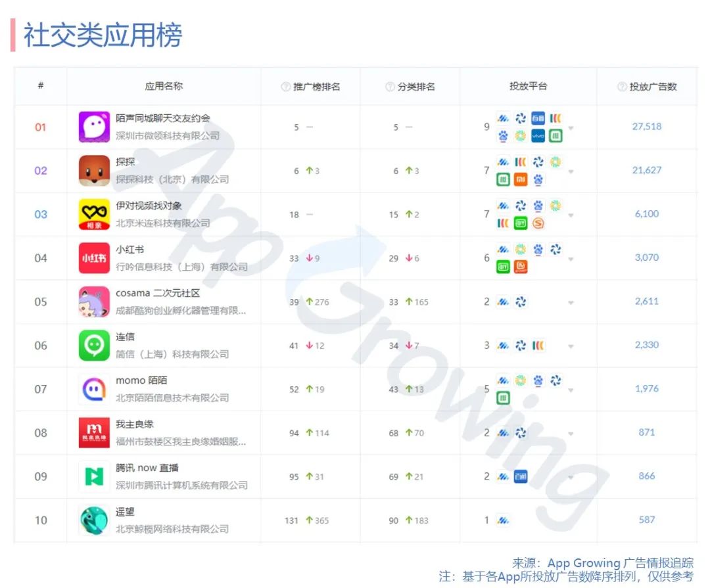
Task: Expand platform list arrow in 腾讯 now row
Action: (x=571, y=478)
